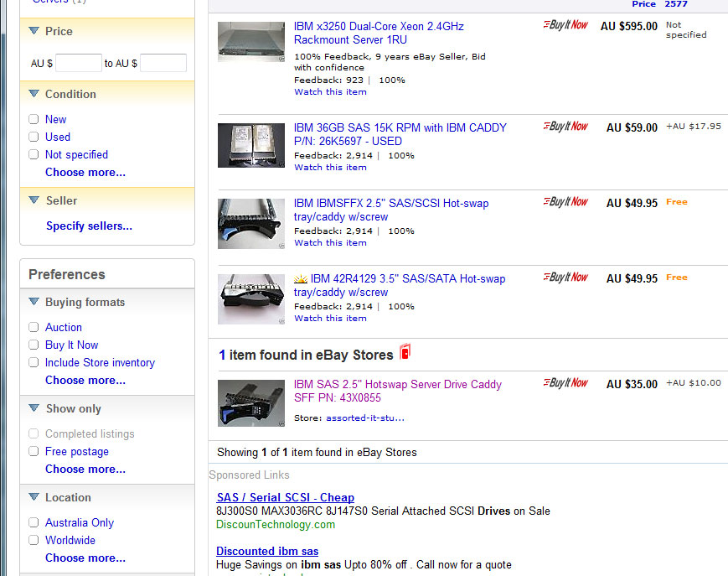
Task: Collapse the Condition filter section
Action: (x=34, y=93)
